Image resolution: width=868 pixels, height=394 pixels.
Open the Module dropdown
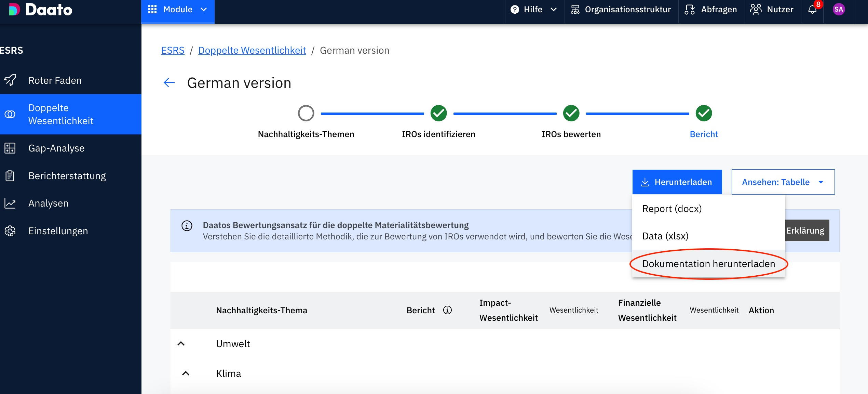pos(178,10)
